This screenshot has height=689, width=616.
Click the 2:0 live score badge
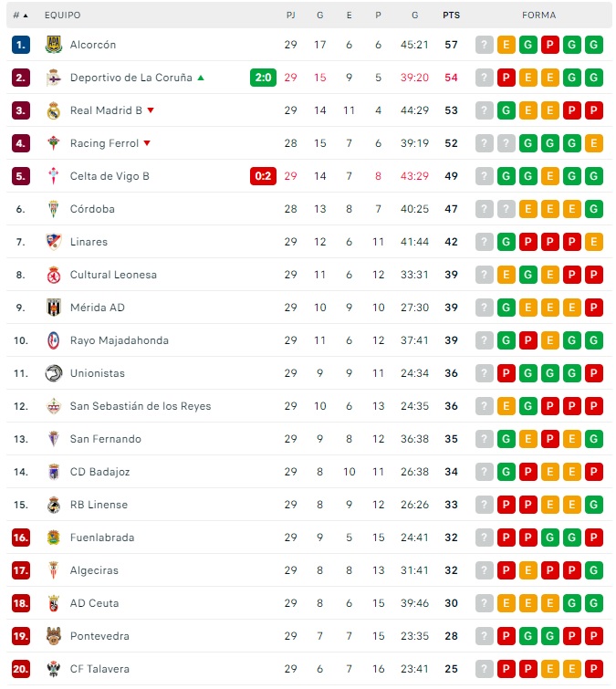263,78
